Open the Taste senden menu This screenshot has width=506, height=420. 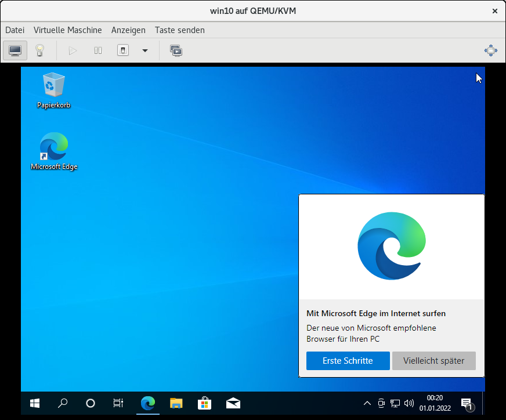[x=180, y=30]
